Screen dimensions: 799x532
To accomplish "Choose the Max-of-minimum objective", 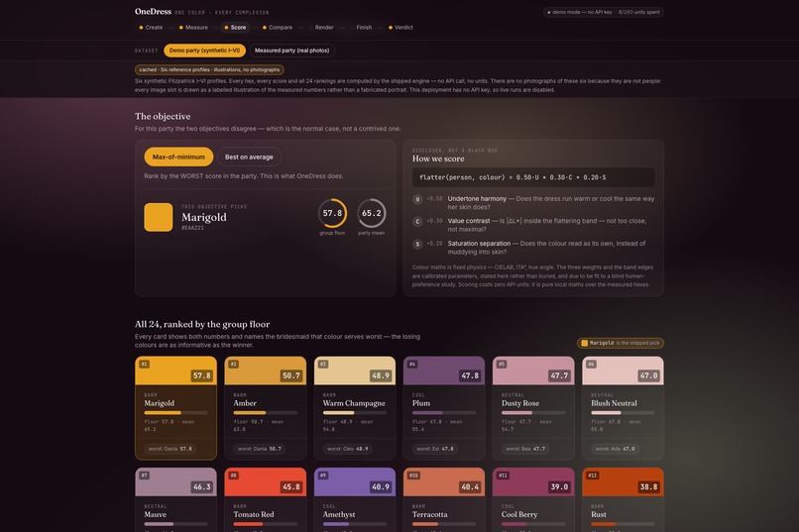I will click(x=178, y=157).
